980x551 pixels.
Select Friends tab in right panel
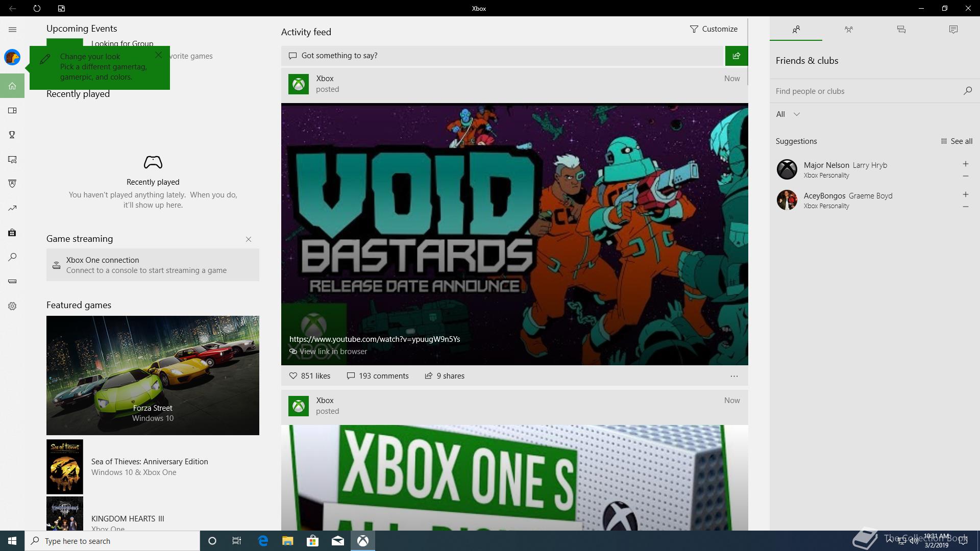796,30
